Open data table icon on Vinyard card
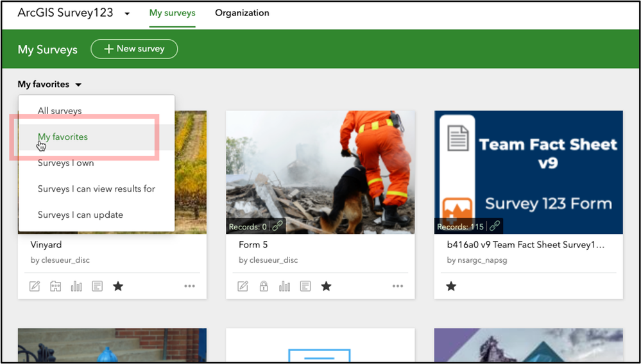The width and height of the screenshot is (641, 364). (97, 286)
